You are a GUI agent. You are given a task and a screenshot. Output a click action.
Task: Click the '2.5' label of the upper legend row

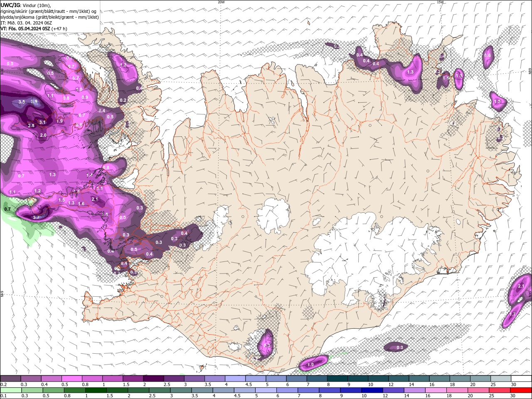tap(167, 384)
